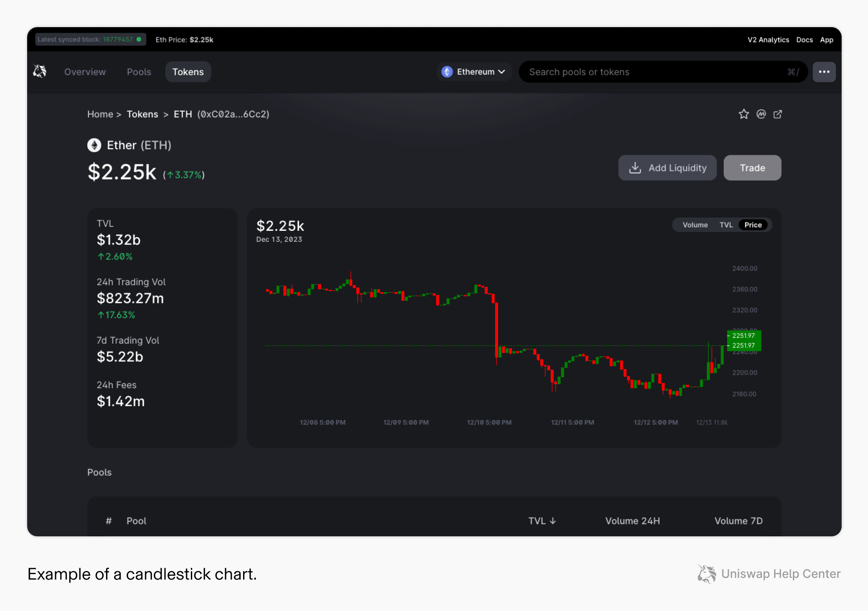The width and height of the screenshot is (868, 611).
Task: Open V2 Analytics link
Action: tap(768, 39)
